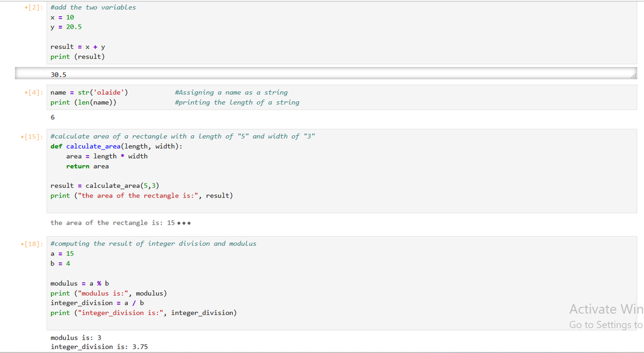Select cell prompt [18]
The image size is (644, 353).
[34, 244]
